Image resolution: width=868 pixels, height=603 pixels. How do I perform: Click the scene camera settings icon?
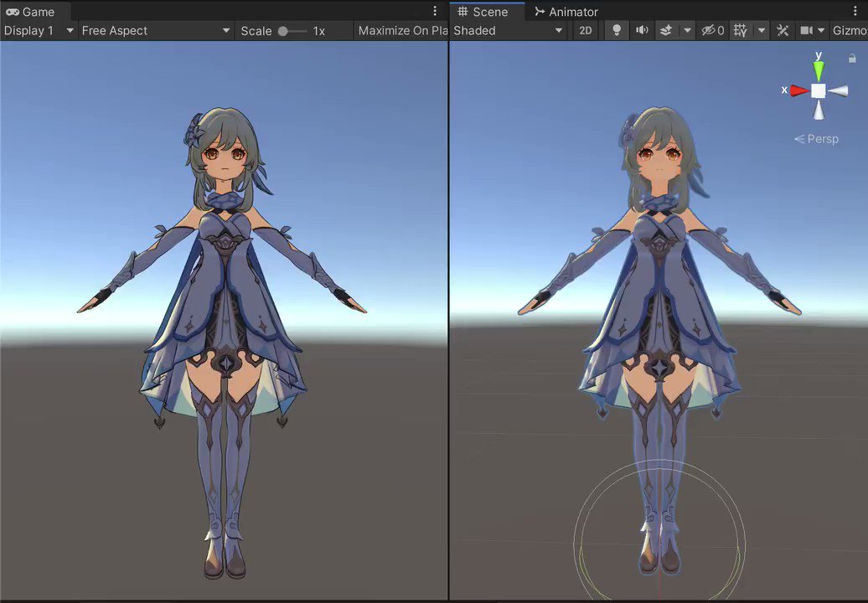coord(807,31)
